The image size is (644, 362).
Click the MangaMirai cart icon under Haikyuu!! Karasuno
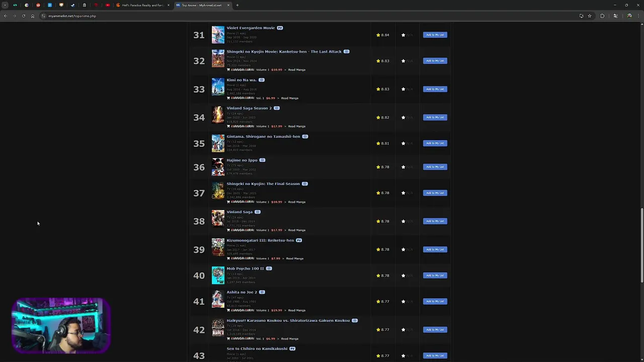click(x=228, y=339)
